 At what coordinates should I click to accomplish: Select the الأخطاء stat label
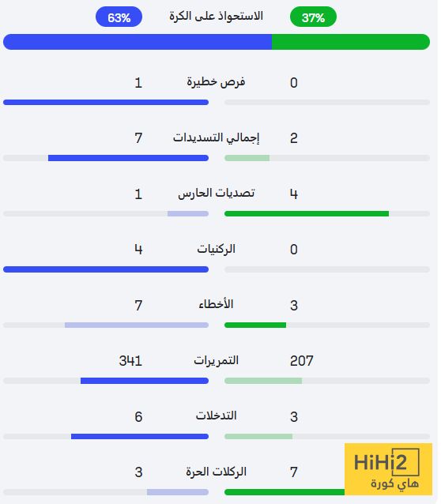217,305
